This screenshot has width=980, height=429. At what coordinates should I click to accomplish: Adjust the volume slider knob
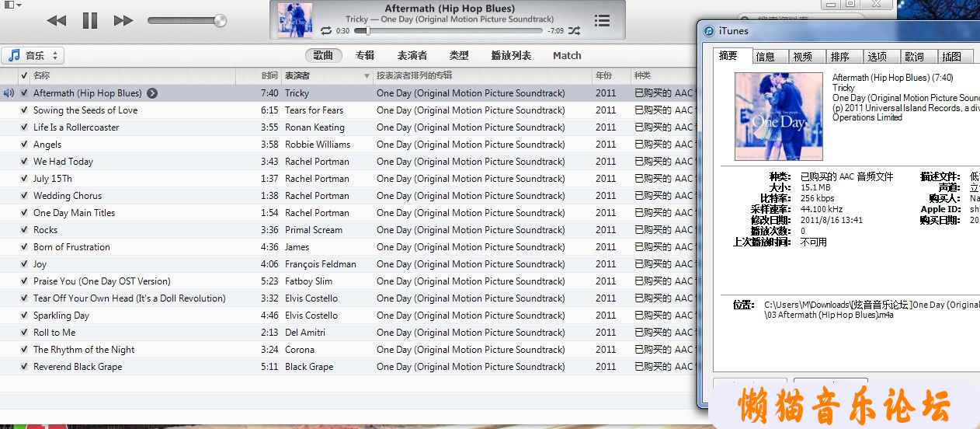(x=220, y=21)
